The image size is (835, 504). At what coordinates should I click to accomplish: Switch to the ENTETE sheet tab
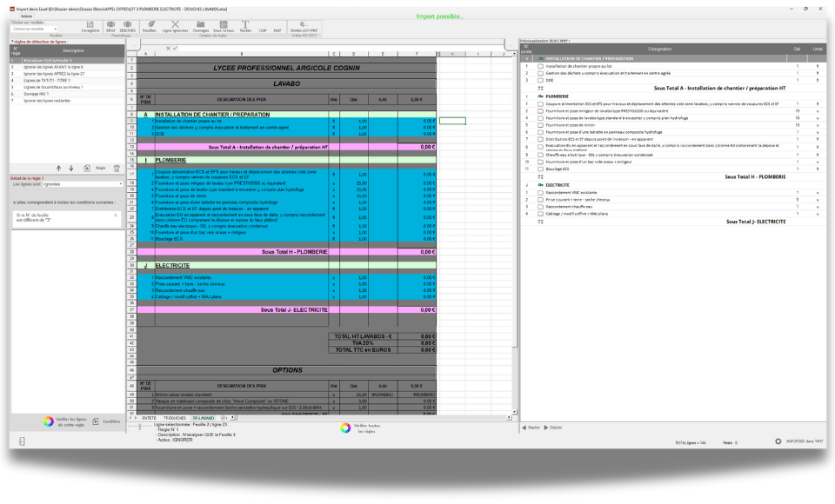149,418
